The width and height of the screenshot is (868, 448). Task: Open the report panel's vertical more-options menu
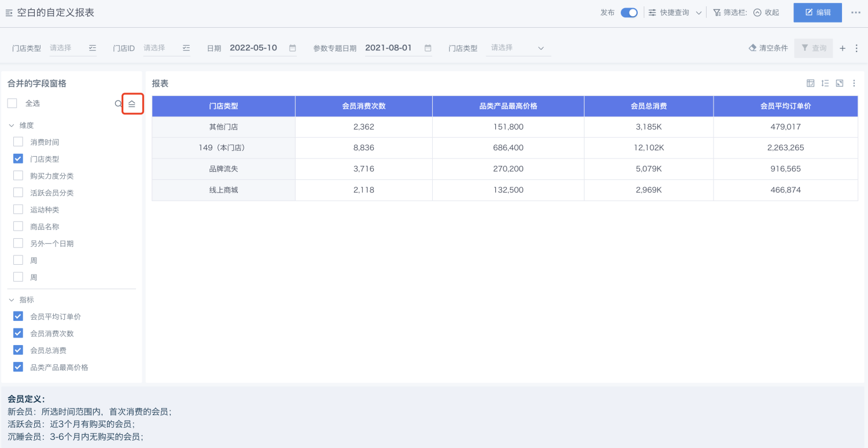point(854,83)
